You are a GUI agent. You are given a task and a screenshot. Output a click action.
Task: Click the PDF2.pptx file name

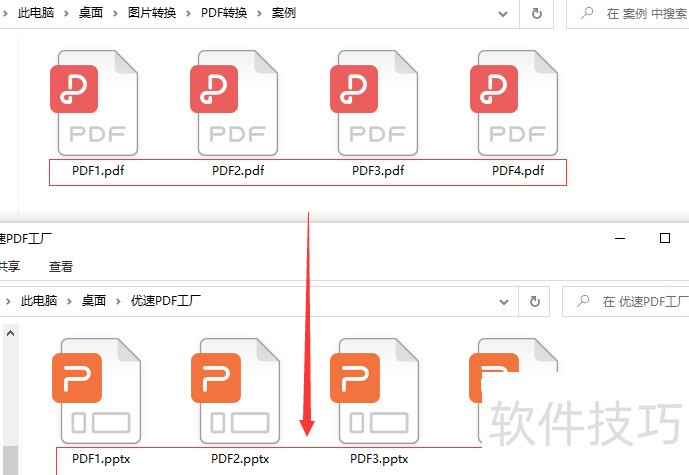[x=240, y=459]
